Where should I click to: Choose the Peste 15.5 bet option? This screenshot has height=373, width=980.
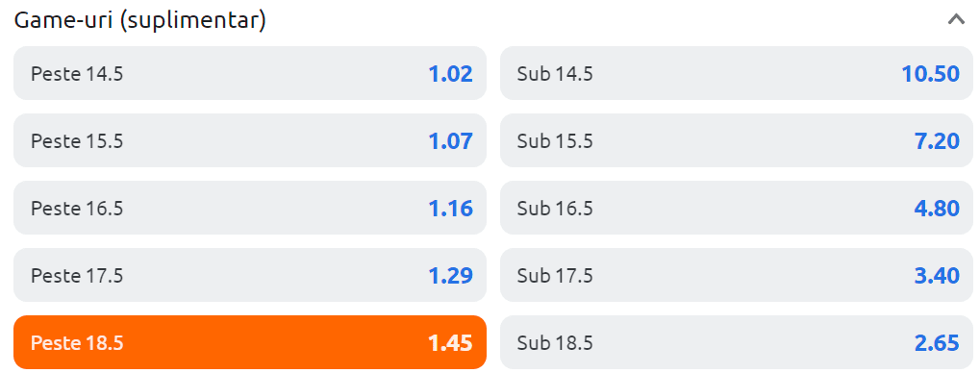[250, 140]
